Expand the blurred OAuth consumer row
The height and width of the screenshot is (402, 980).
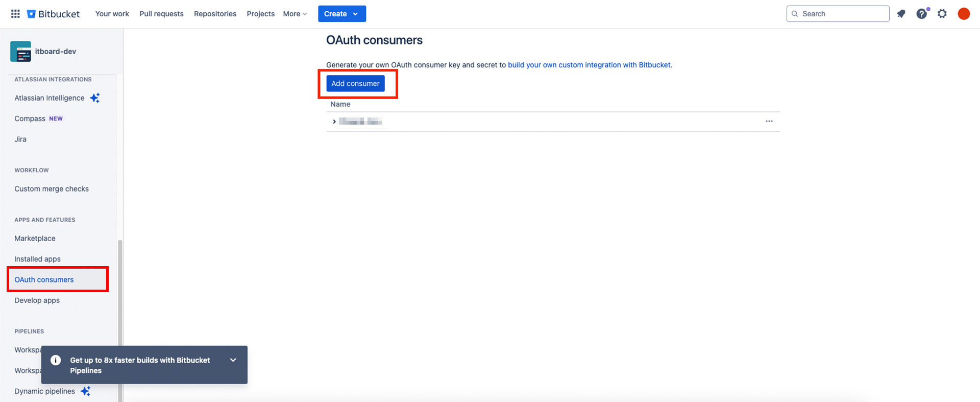(x=334, y=122)
